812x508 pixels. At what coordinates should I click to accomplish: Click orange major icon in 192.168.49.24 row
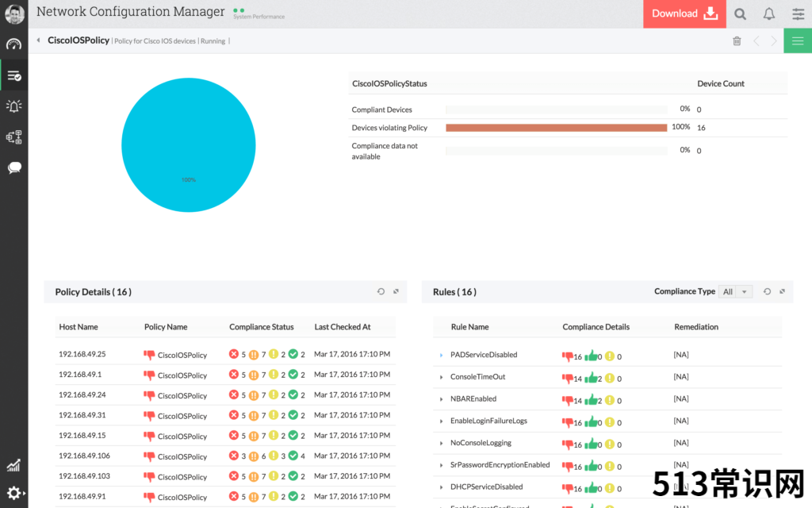tap(253, 395)
